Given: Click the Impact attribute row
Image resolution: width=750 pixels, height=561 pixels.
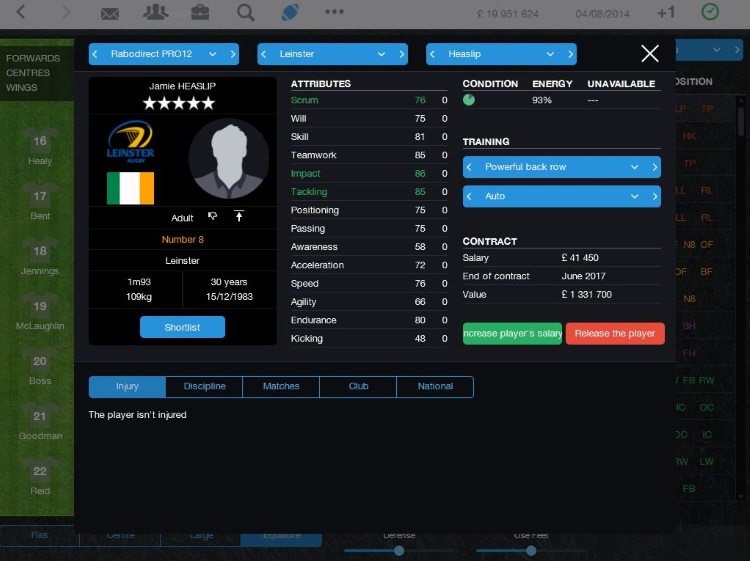Looking at the screenshot, I should point(369,174).
